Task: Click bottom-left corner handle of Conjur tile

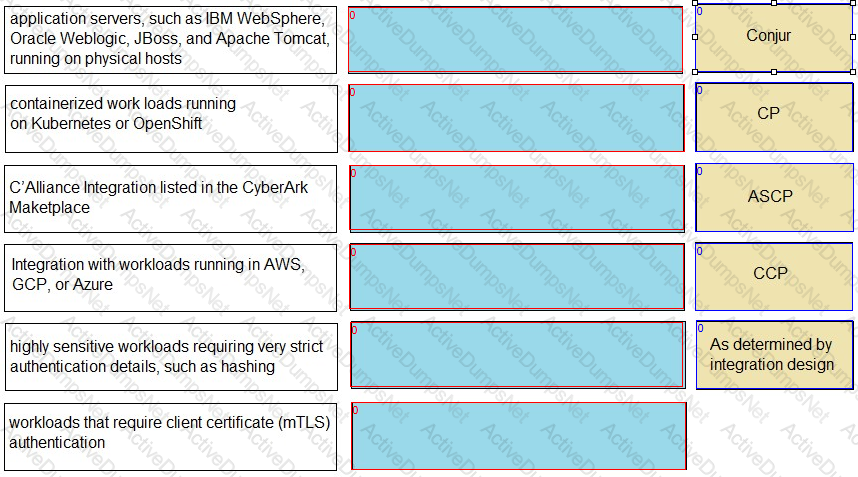Action: 695,72
